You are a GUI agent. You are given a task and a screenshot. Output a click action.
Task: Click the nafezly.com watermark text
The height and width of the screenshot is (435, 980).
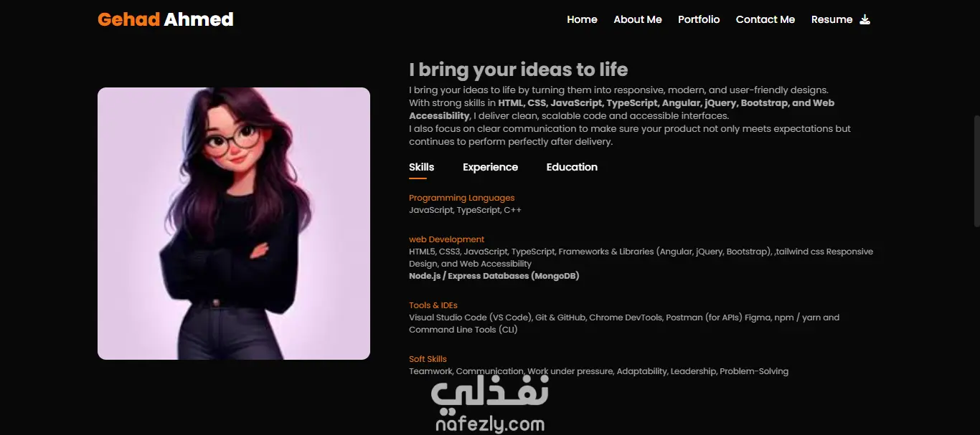[x=490, y=424]
